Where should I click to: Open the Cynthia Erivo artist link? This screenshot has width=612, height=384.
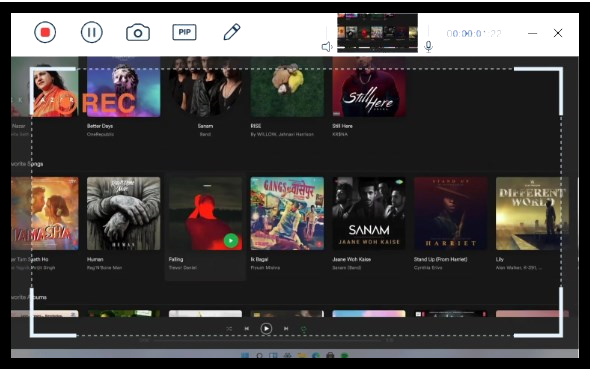pyautogui.click(x=428, y=268)
